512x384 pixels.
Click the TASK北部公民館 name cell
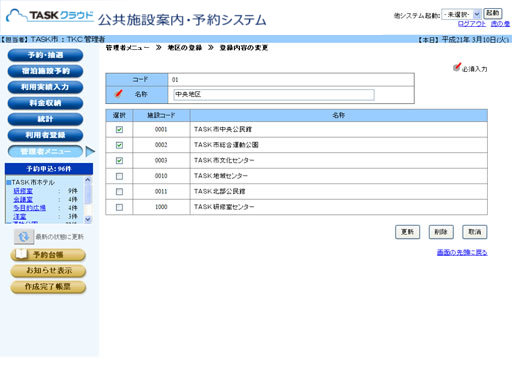point(339,192)
